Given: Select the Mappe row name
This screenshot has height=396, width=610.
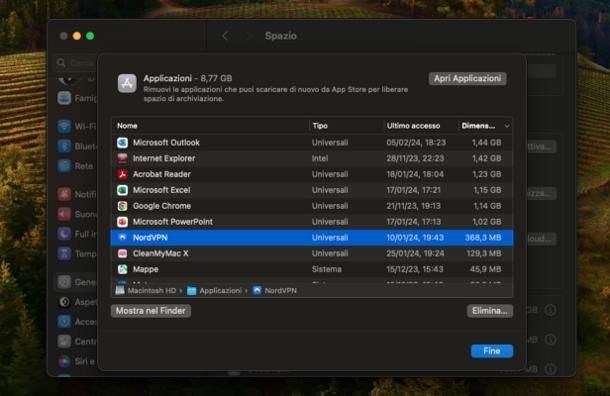Looking at the screenshot, I should point(145,269).
